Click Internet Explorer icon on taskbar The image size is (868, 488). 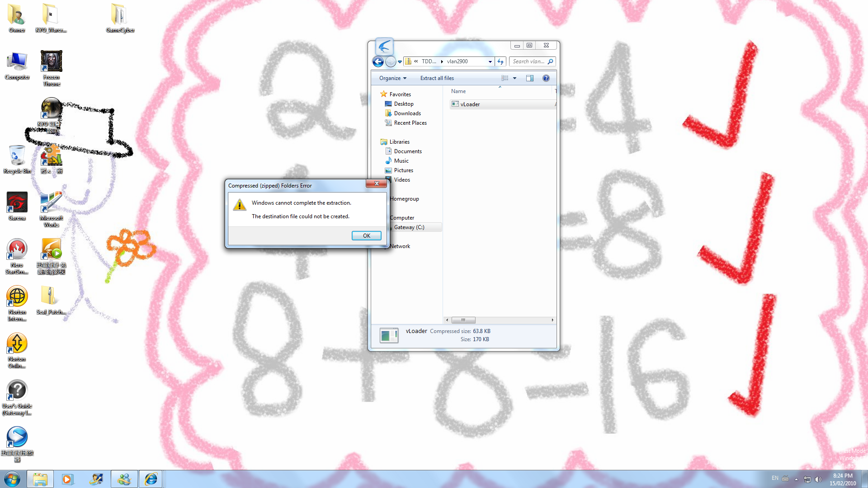coord(151,479)
